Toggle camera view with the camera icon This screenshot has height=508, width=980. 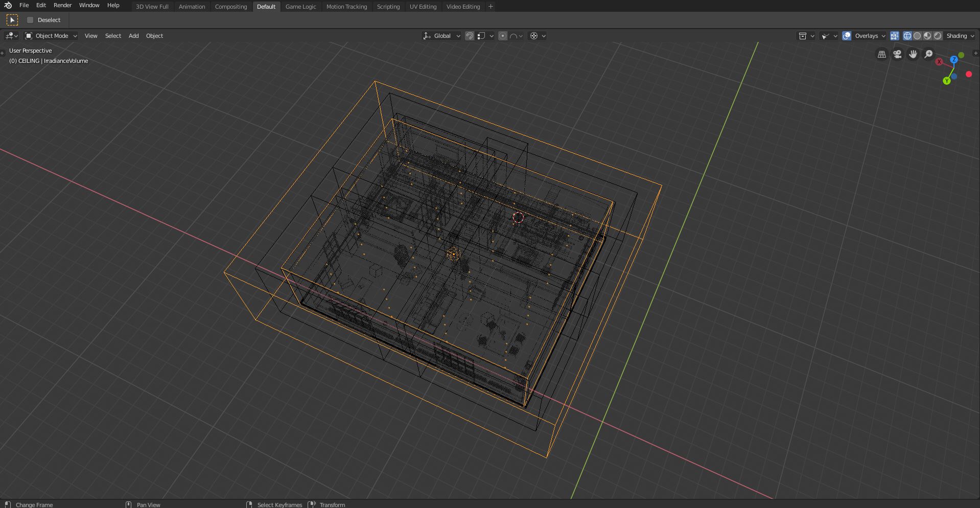(x=897, y=54)
